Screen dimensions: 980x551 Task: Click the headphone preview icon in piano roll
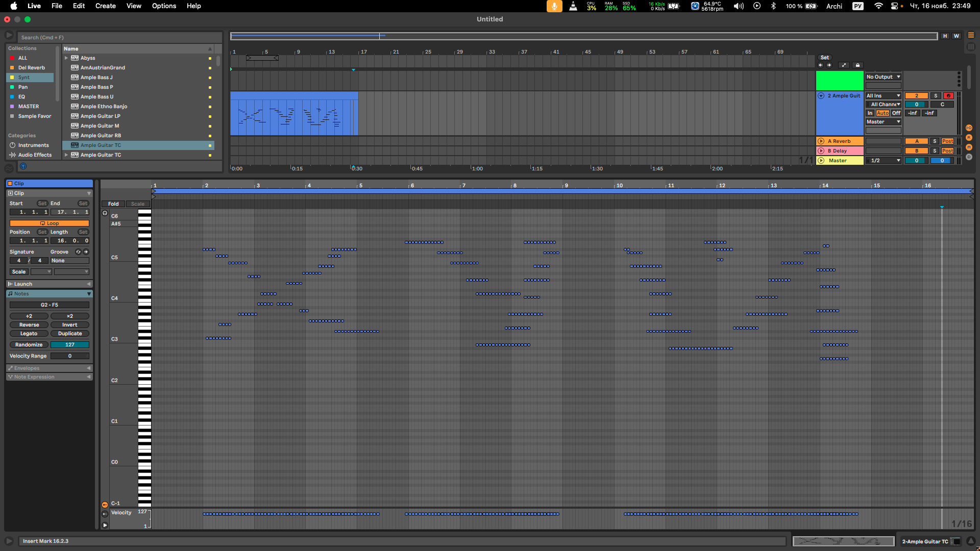click(x=105, y=213)
